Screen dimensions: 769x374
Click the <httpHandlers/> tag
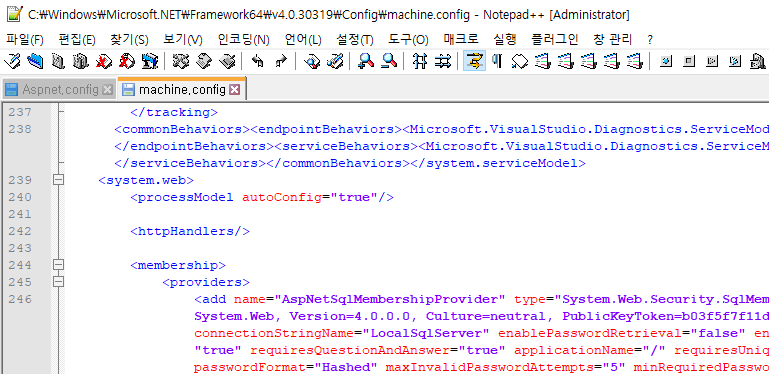coord(190,231)
